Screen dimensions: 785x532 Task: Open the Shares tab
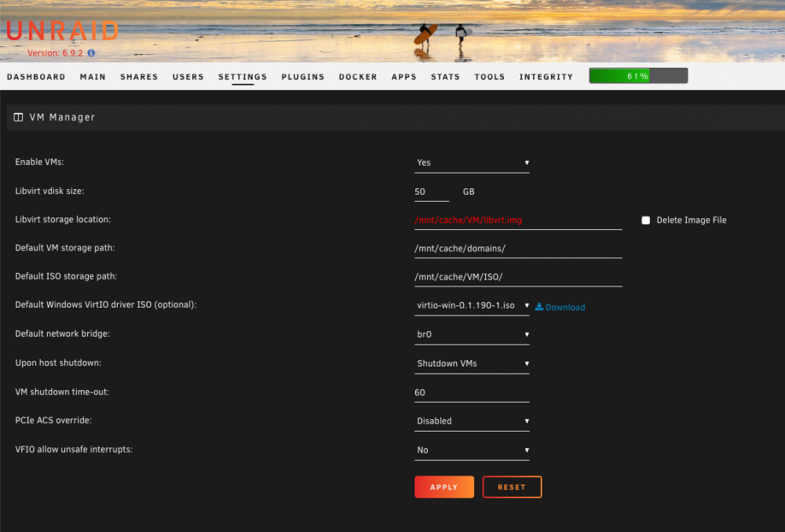pyautogui.click(x=139, y=77)
